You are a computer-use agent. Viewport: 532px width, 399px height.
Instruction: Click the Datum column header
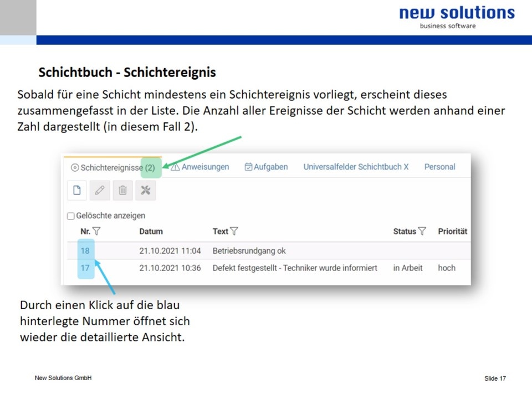click(151, 231)
